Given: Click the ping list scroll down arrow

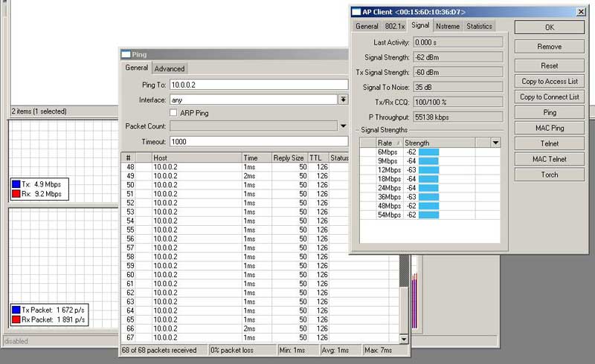Looking at the screenshot, I should click(x=404, y=339).
